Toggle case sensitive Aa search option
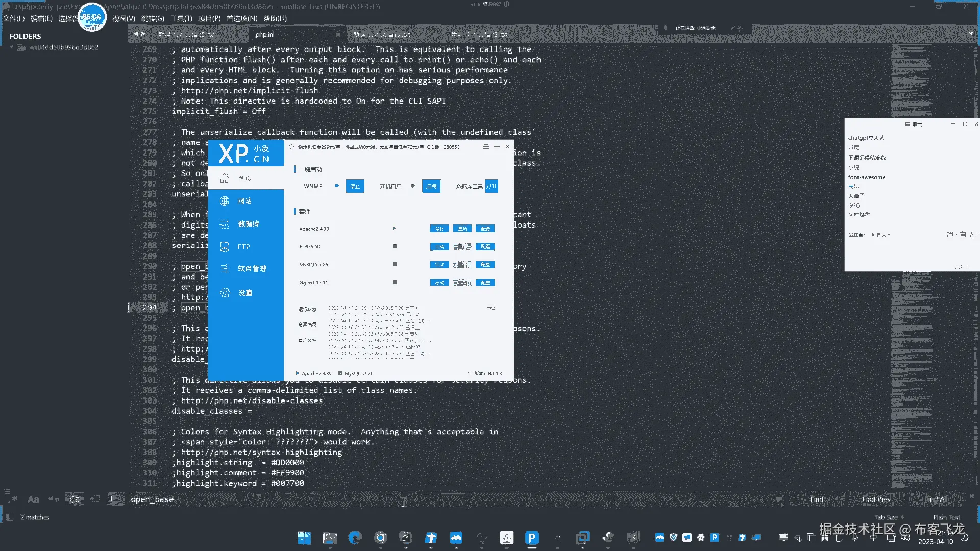The image size is (980, 551). click(x=33, y=499)
